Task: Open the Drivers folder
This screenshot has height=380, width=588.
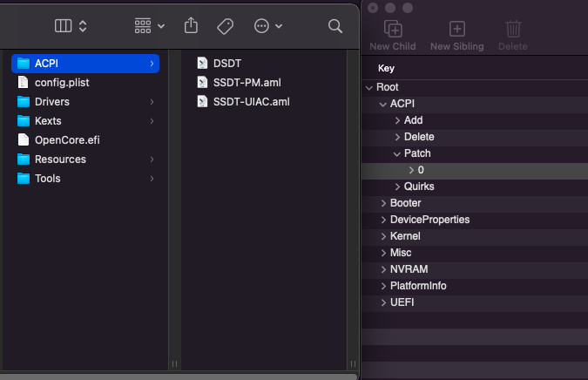Action: click(x=85, y=102)
